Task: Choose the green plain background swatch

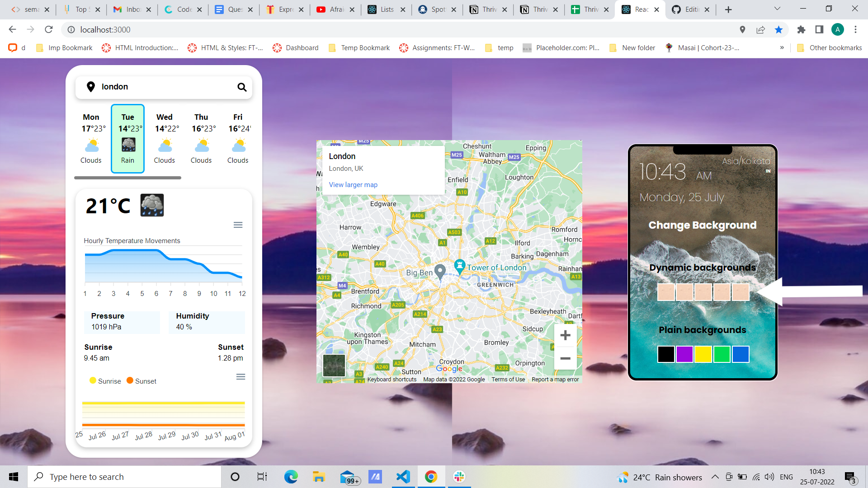Action: [722, 354]
